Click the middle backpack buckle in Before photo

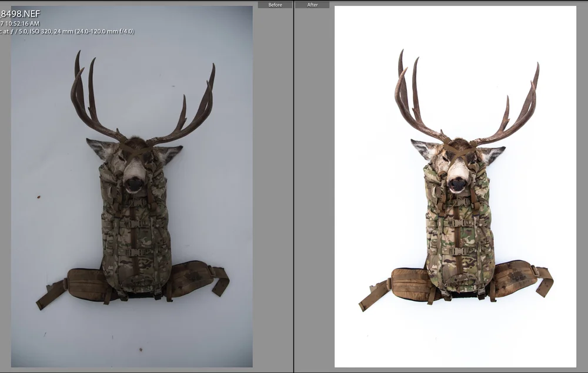(136, 224)
